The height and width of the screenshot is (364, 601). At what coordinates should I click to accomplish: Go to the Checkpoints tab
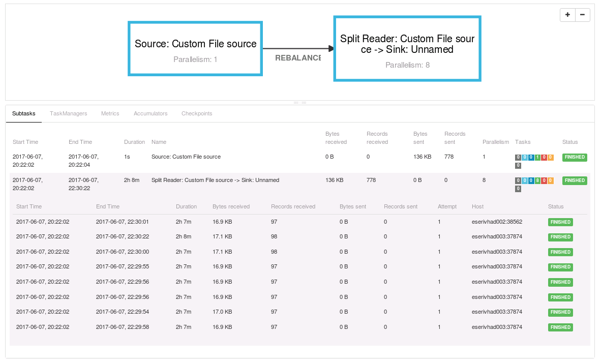click(197, 114)
